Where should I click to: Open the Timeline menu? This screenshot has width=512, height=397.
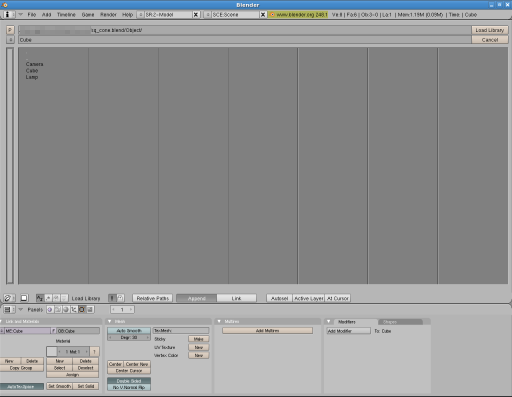[x=66, y=15]
